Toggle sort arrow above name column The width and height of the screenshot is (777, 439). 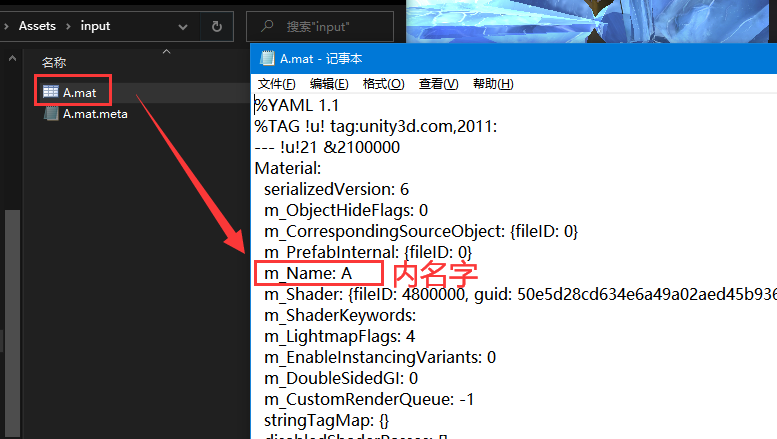click(x=166, y=52)
